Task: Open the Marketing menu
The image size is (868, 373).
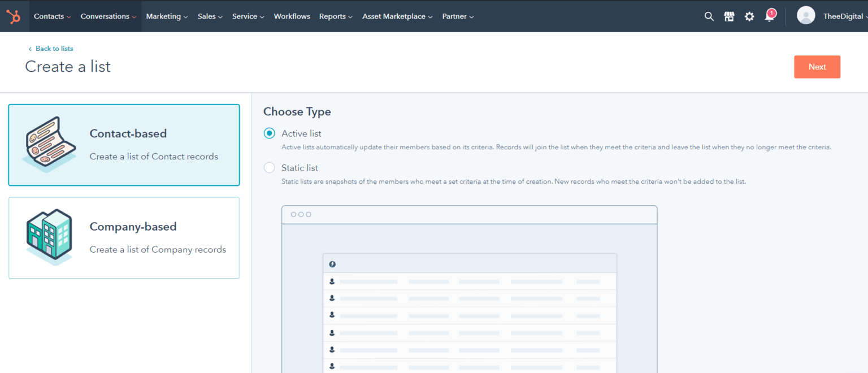Action: coord(167,16)
